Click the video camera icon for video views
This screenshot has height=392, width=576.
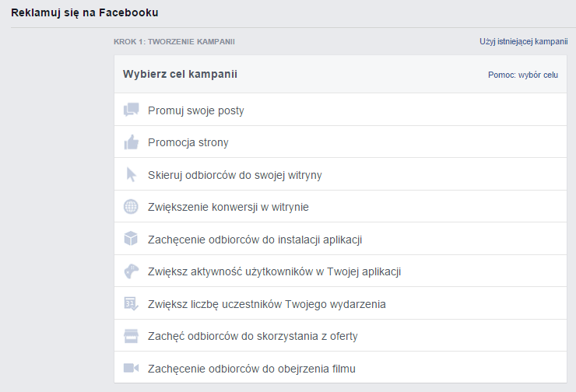(131, 368)
